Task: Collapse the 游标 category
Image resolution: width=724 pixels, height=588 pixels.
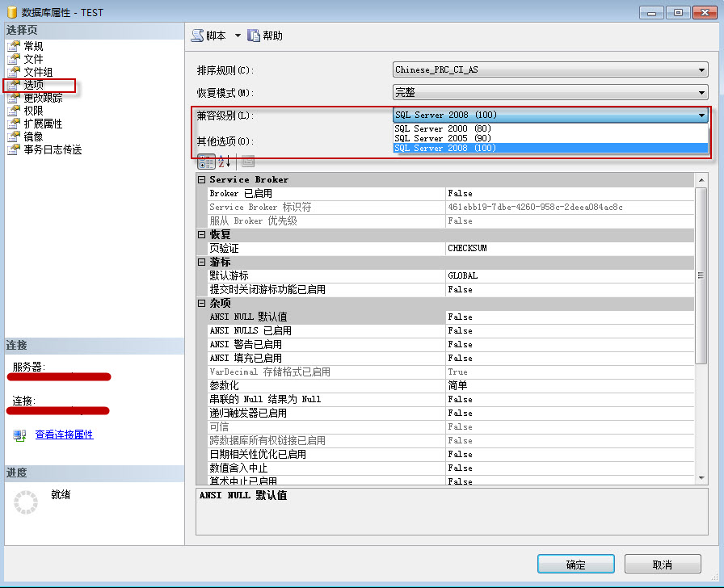Action: (x=202, y=262)
